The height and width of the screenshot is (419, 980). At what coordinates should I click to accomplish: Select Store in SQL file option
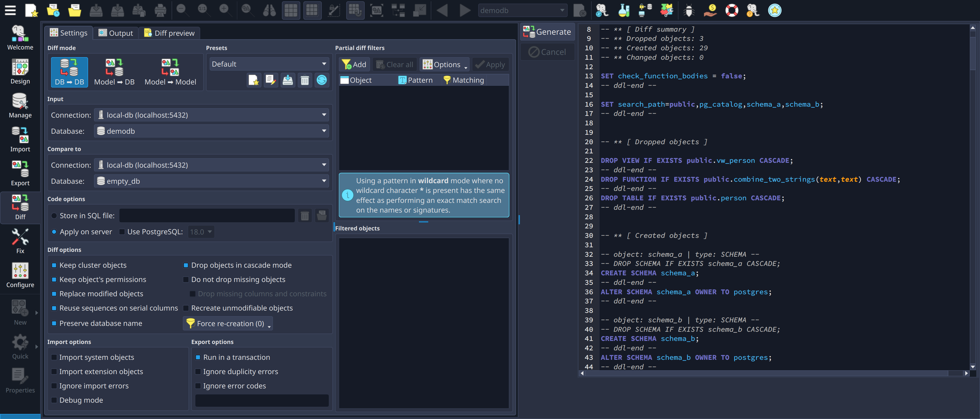click(54, 216)
